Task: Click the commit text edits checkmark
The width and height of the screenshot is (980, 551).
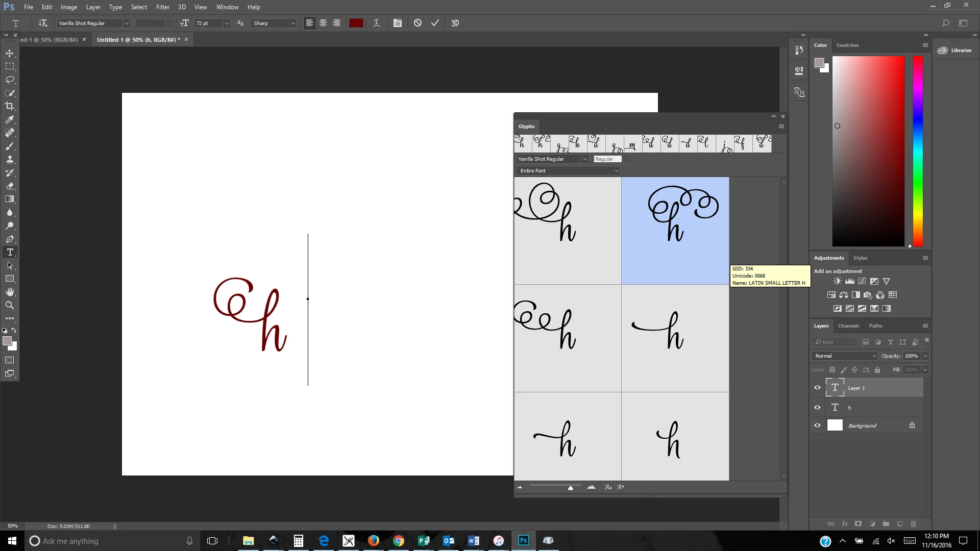Action: 435,23
